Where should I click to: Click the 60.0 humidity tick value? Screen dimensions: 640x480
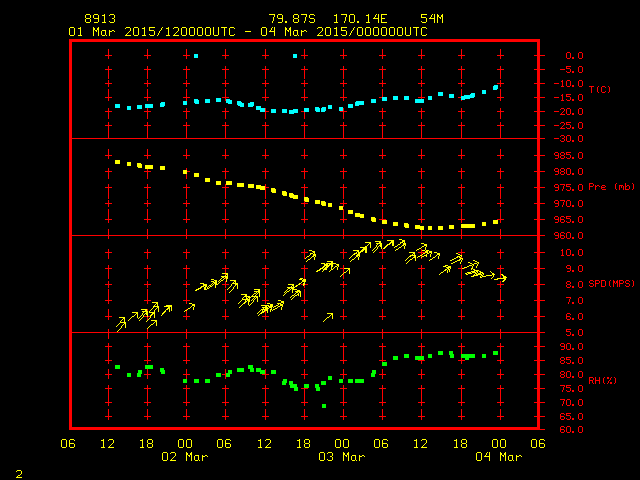coord(571,430)
